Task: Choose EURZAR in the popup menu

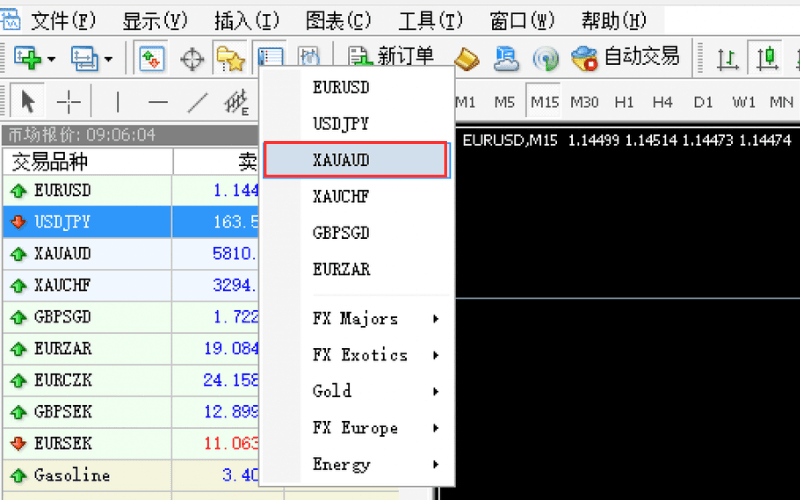Action: click(x=356, y=269)
